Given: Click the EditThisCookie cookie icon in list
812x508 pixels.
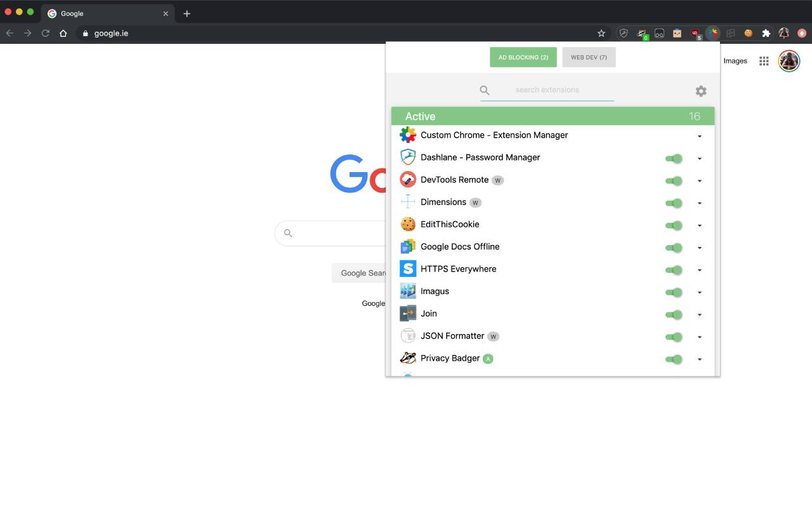Looking at the screenshot, I should coord(408,224).
